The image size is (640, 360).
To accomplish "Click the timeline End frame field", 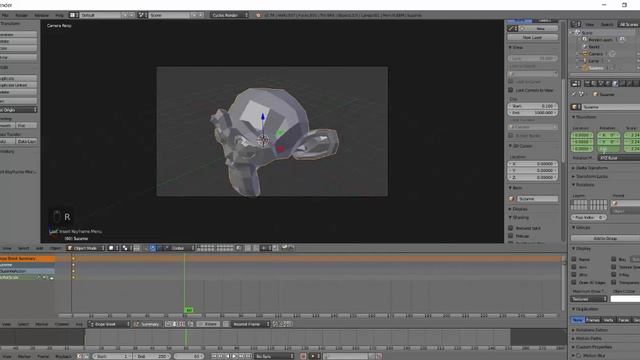I will [151, 356].
